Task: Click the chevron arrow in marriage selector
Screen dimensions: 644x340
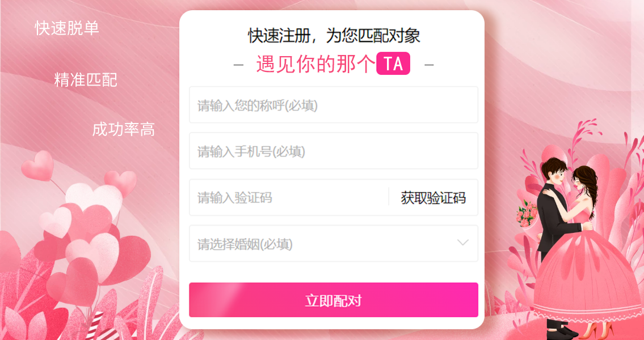Action: coord(463,243)
